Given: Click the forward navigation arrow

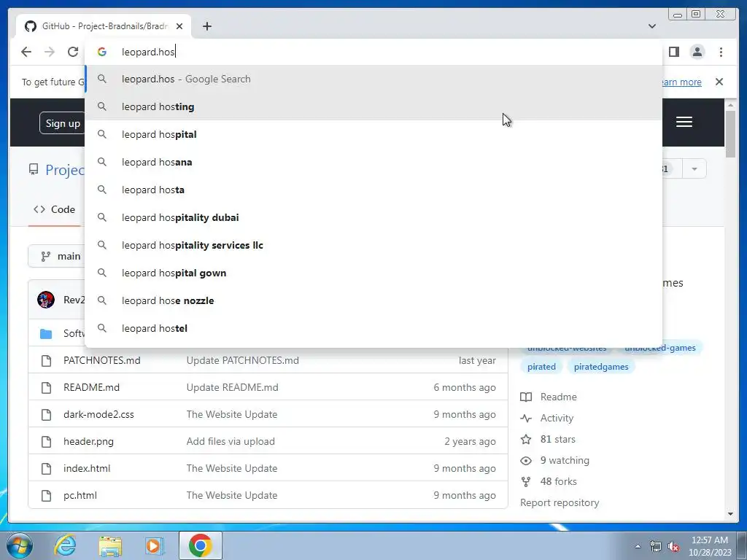Looking at the screenshot, I should click(x=50, y=52).
